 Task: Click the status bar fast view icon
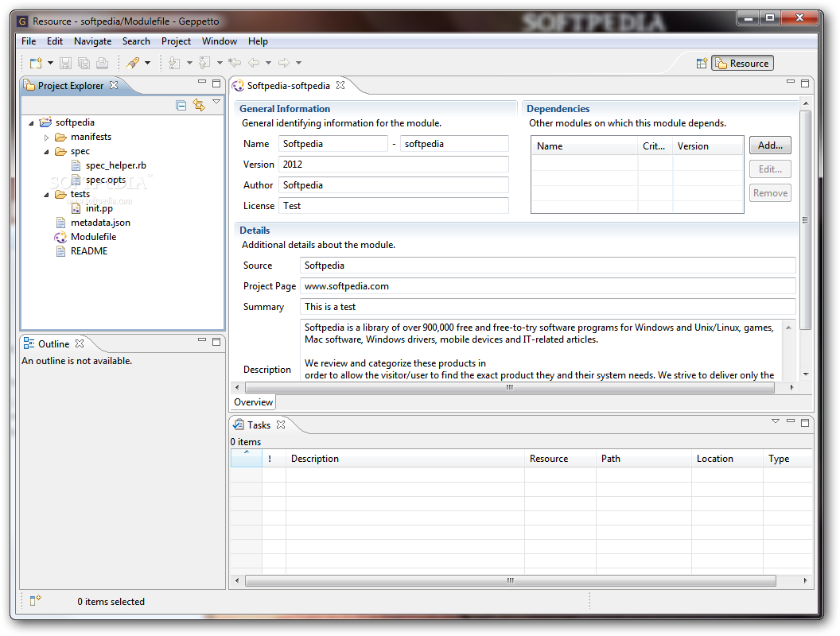point(35,601)
